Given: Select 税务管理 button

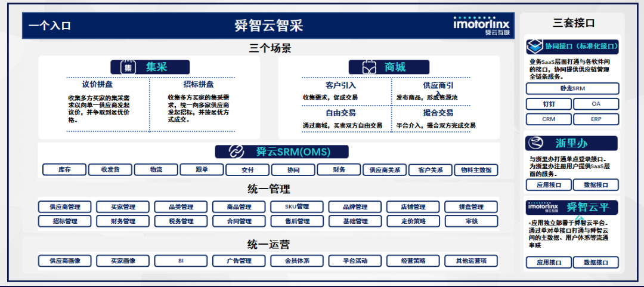Looking at the screenshot, I should 181,221.
